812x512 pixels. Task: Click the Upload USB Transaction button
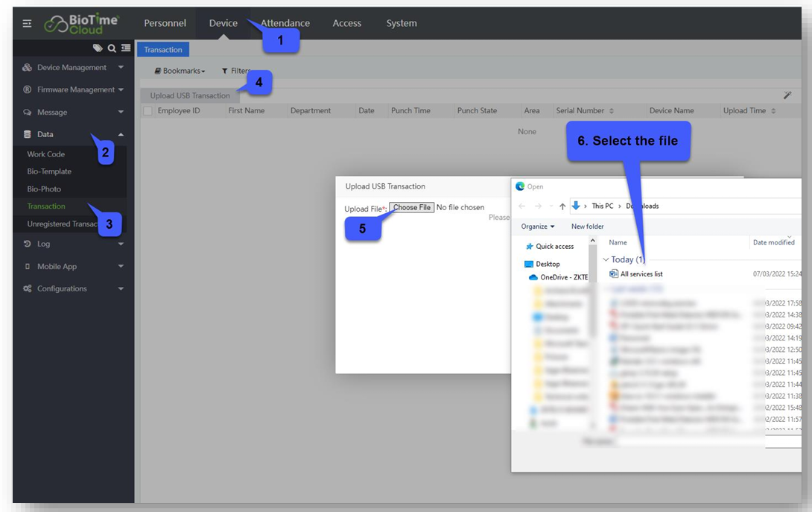[x=190, y=95]
